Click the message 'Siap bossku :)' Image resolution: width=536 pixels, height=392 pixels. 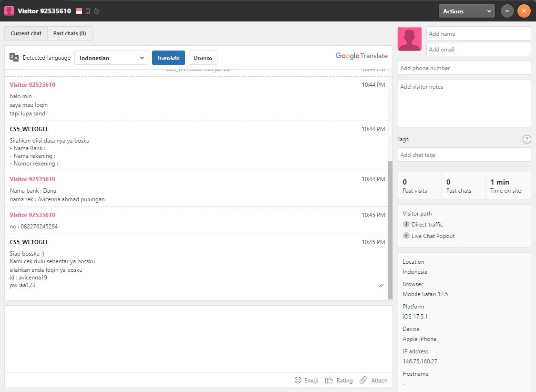coord(27,254)
